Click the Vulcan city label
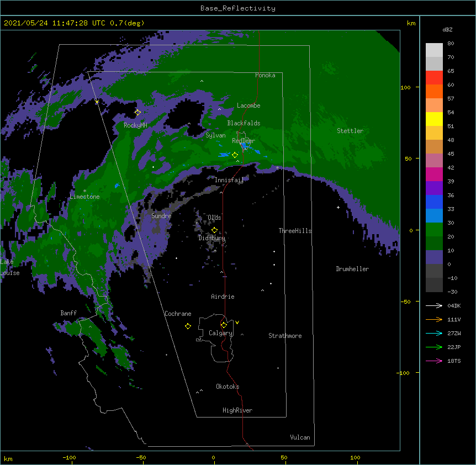The width and height of the screenshot is (476, 465). [x=300, y=437]
